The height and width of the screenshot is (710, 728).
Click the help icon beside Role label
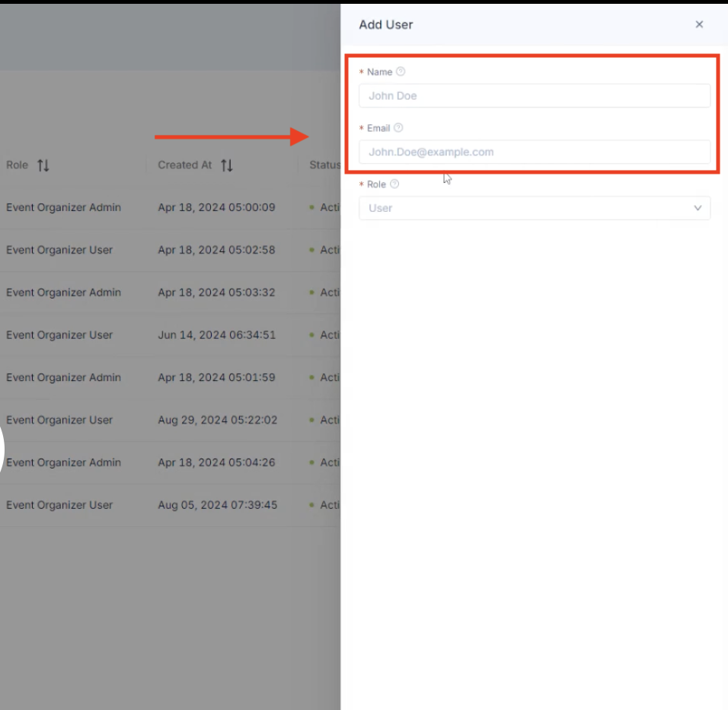394,184
